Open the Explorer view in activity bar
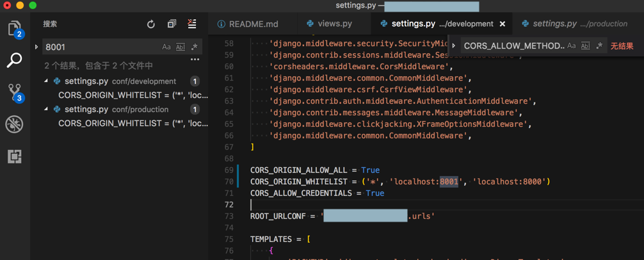Screen dimensions: 644x260 click(x=14, y=28)
